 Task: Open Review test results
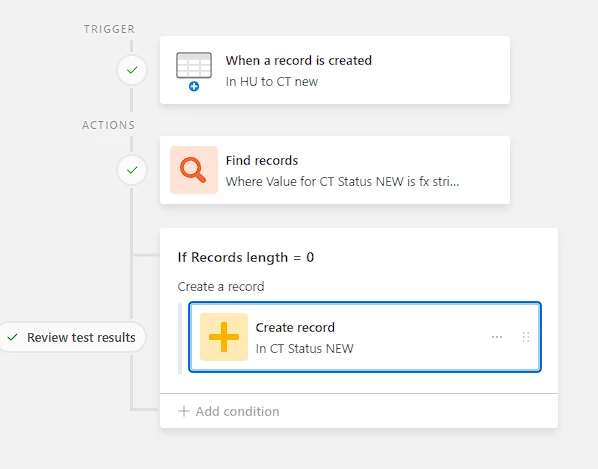(72, 337)
